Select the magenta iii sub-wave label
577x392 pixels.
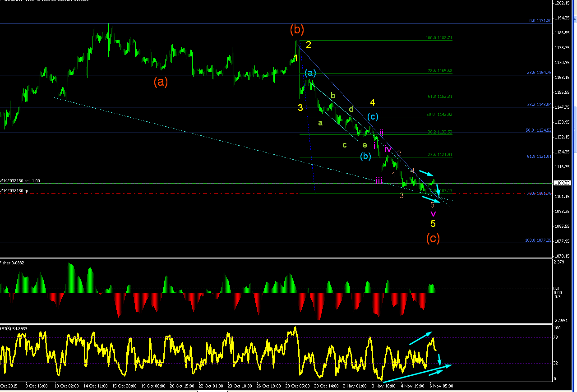[x=379, y=181]
